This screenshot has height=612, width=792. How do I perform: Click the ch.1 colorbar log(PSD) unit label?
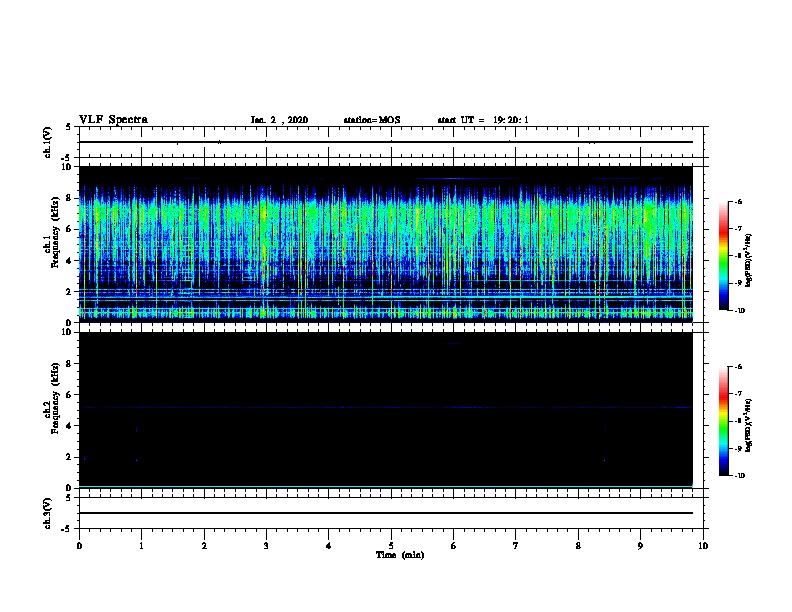click(749, 261)
